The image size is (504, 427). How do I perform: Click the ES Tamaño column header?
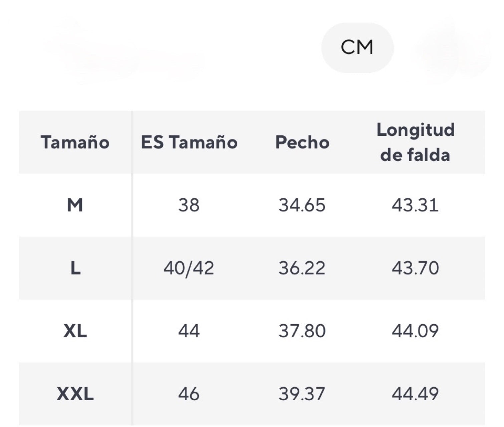(189, 142)
